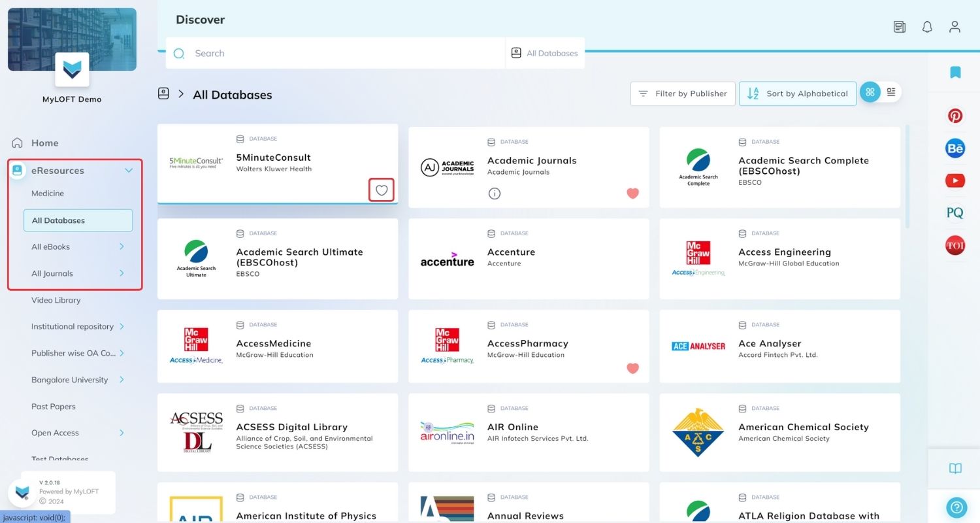Expand Publisher wise OA arrow
The width and height of the screenshot is (980, 523).
click(122, 353)
